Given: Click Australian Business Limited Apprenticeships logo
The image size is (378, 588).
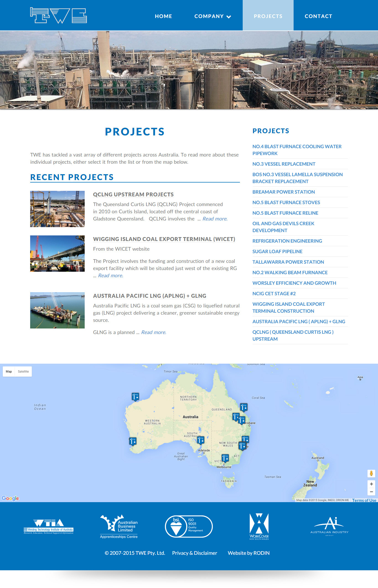Looking at the screenshot, I should (119, 527).
